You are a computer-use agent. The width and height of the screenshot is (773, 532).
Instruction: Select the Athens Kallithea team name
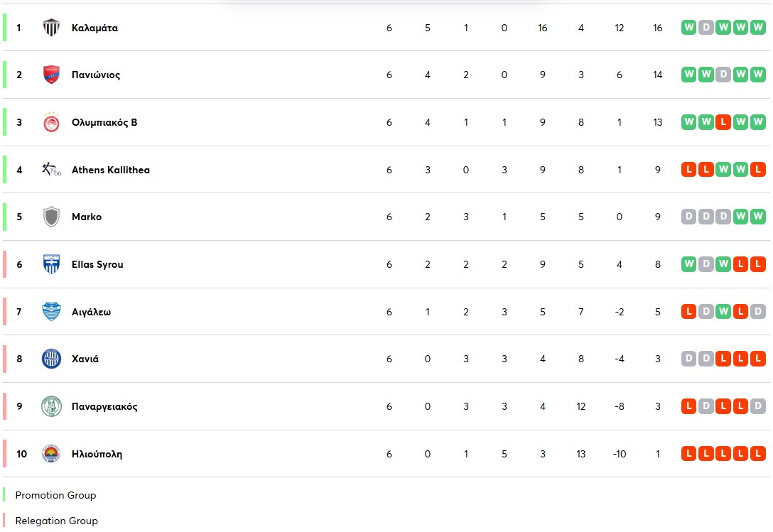point(111,170)
